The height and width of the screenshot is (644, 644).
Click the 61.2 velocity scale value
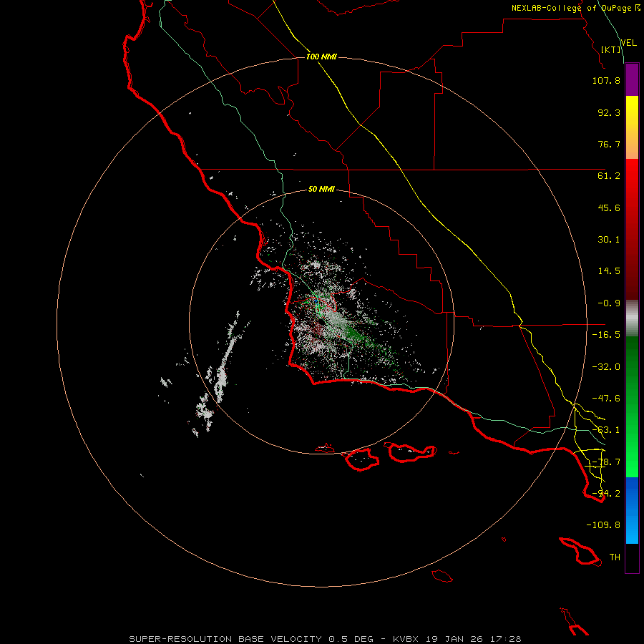point(609,176)
